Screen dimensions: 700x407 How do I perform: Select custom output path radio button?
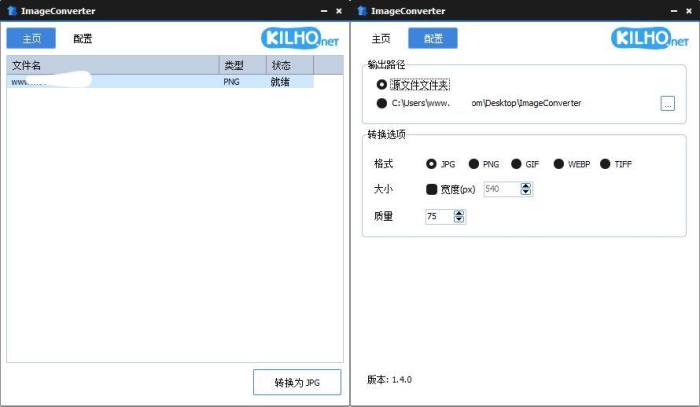pyautogui.click(x=381, y=103)
